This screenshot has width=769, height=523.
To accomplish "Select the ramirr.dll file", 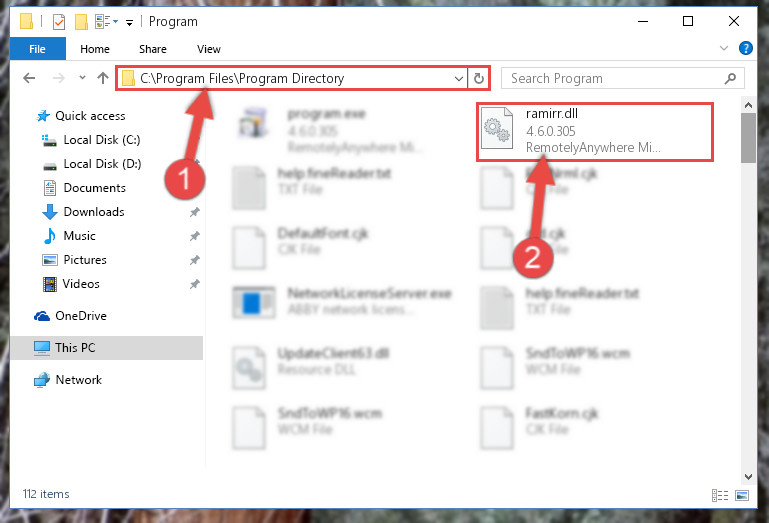I will tap(595, 131).
